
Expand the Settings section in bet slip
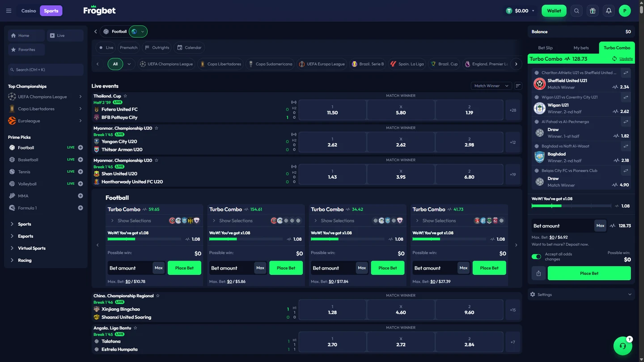581,295
